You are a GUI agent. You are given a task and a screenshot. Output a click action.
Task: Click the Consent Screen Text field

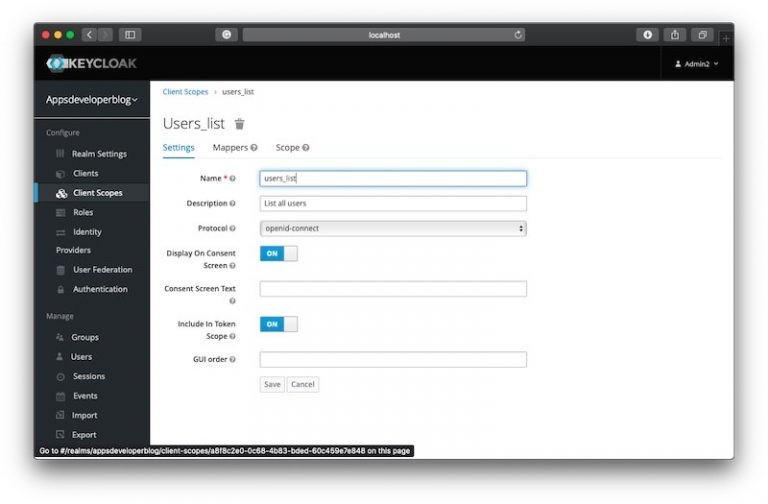(393, 289)
